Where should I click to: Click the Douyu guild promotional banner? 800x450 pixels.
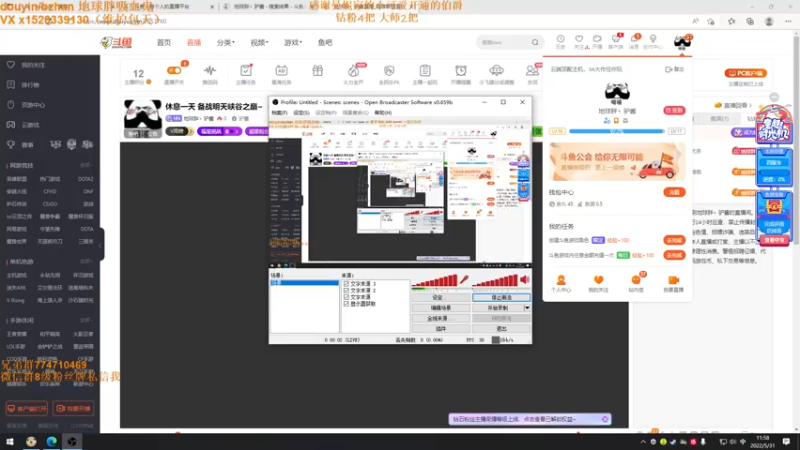click(617, 162)
